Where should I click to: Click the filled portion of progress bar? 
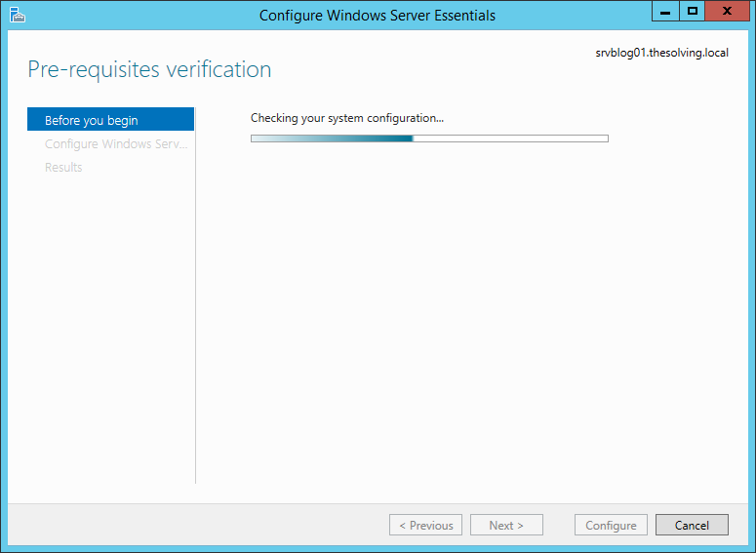332,138
